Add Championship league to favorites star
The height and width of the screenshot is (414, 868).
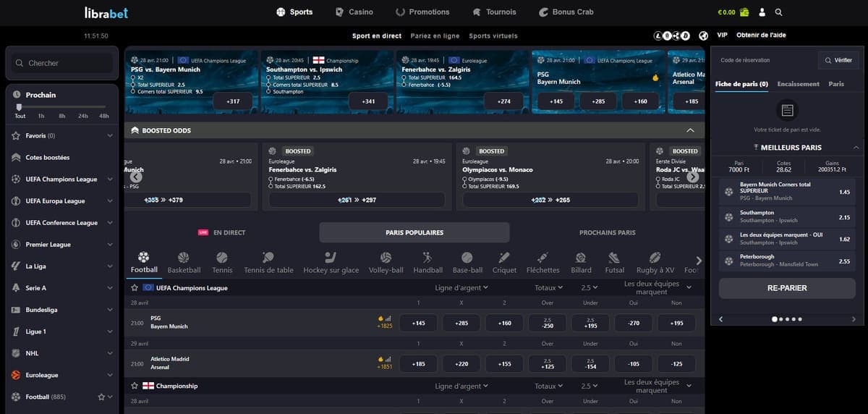click(135, 386)
